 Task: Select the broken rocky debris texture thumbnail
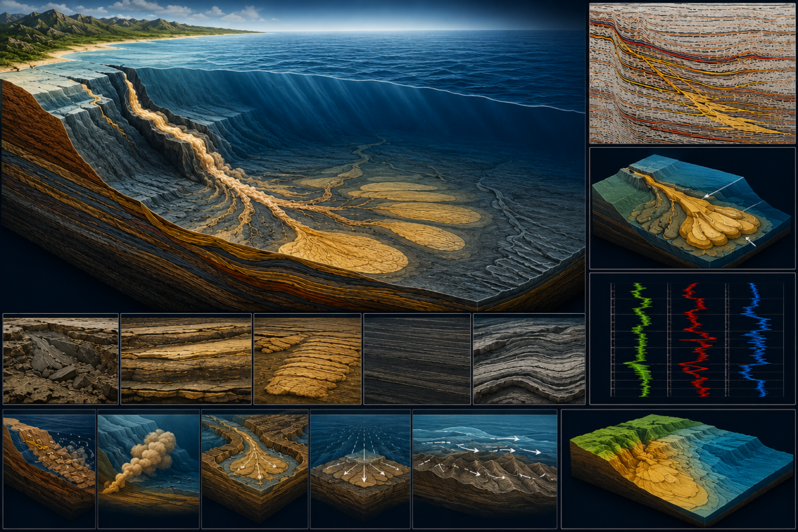click(61, 359)
